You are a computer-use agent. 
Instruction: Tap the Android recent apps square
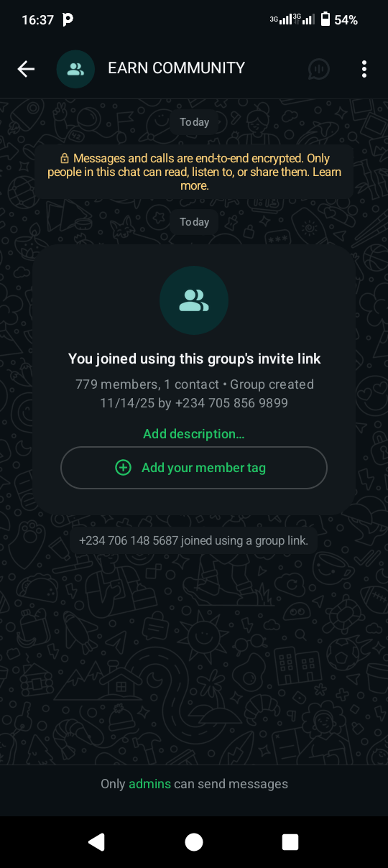tap(290, 842)
